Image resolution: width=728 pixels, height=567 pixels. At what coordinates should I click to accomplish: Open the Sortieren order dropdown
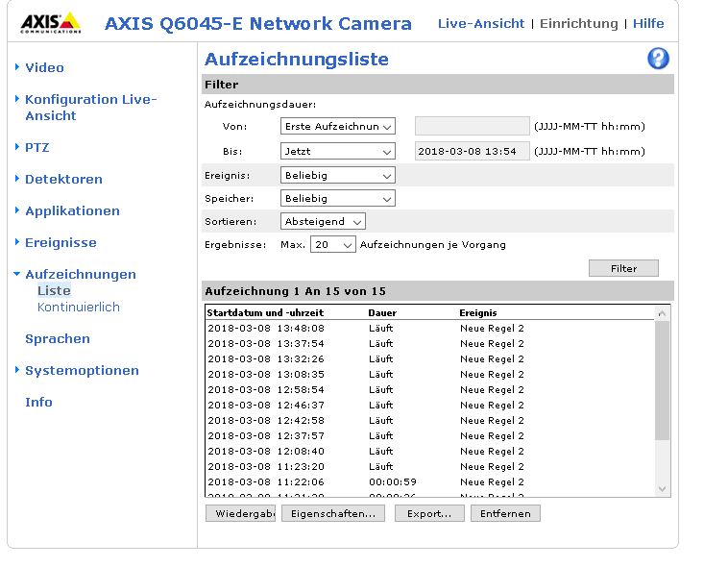point(324,221)
